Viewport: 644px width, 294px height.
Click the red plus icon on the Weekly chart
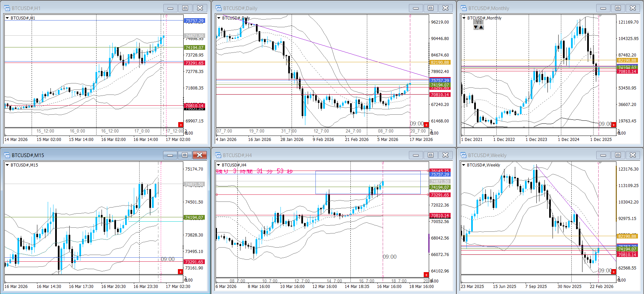pos(613,272)
